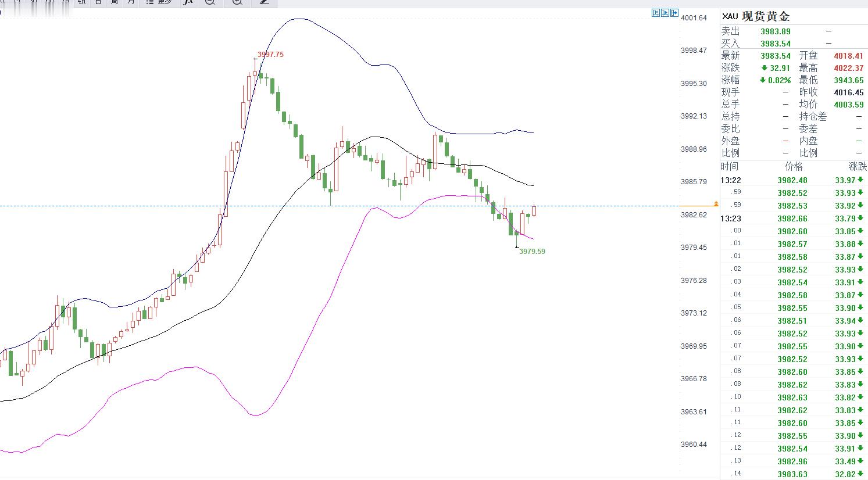Select the last tick price 3983.63
This screenshot has height=480, width=868.
[x=792, y=474]
